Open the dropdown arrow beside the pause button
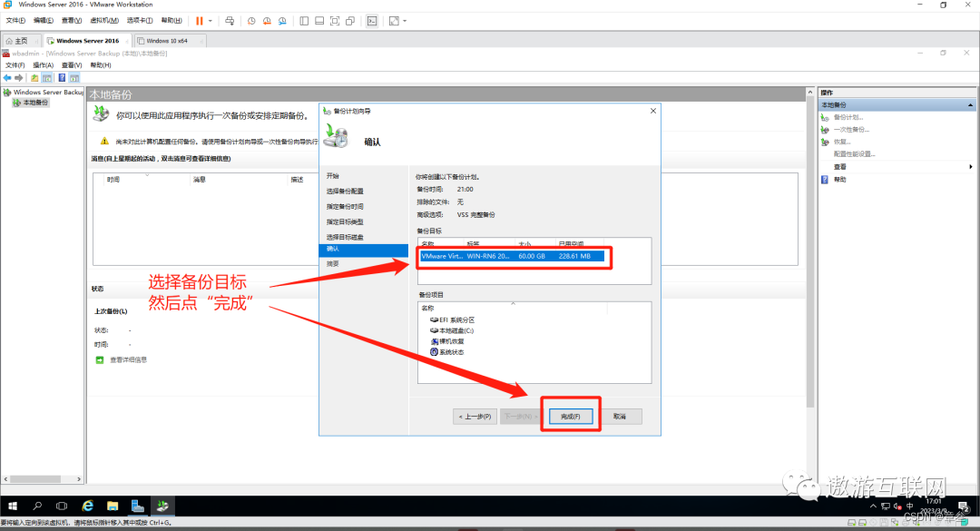This screenshot has height=531, width=980. coord(210,21)
